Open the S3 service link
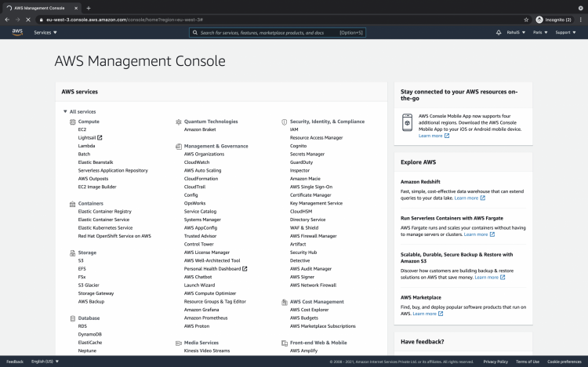 tap(81, 261)
